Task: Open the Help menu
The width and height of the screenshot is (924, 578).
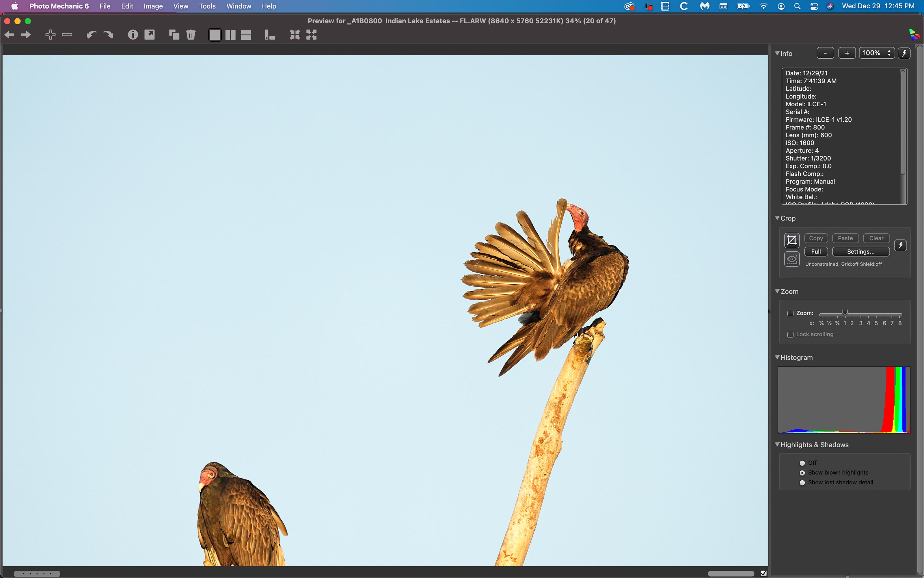Action: click(269, 6)
